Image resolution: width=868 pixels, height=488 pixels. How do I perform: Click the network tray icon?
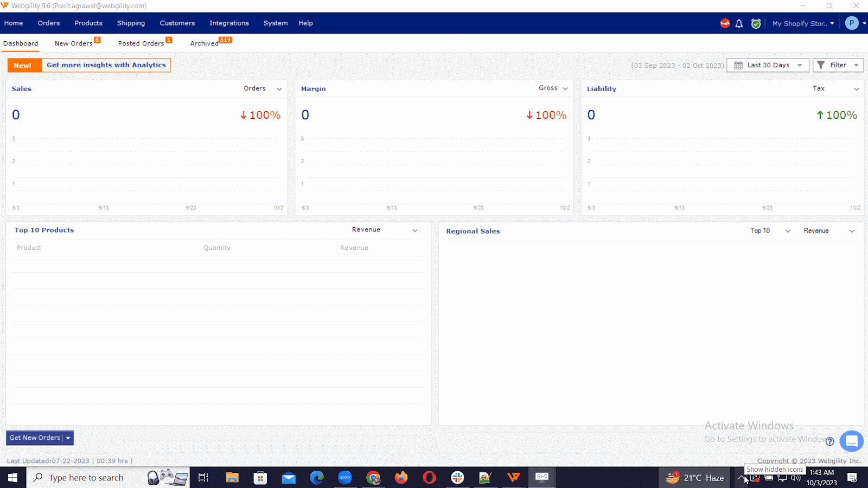coord(782,478)
